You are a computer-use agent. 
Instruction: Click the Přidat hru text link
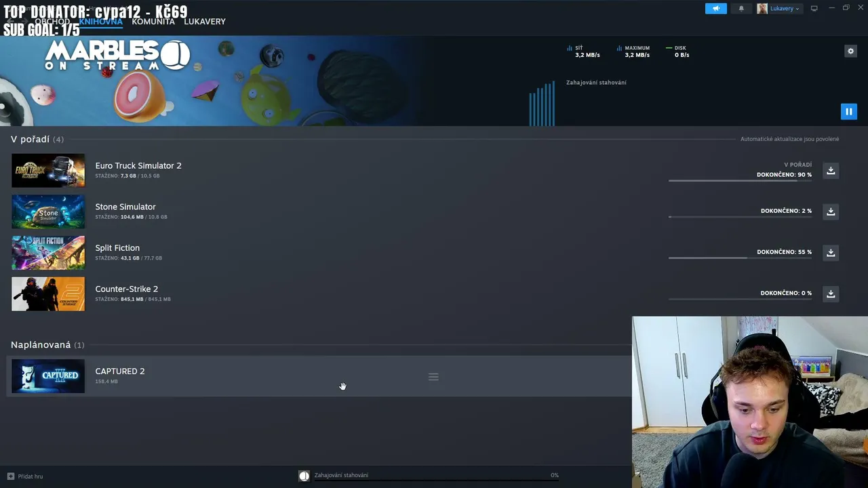(31, 476)
